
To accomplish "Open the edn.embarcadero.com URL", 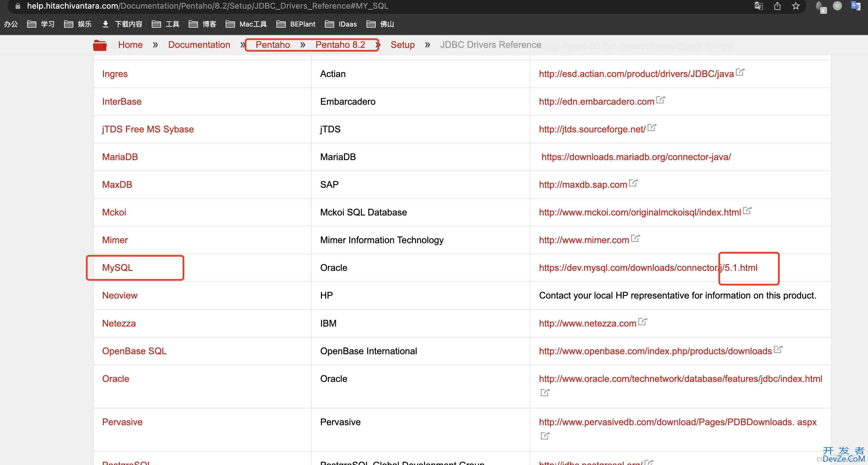I will pos(596,102).
